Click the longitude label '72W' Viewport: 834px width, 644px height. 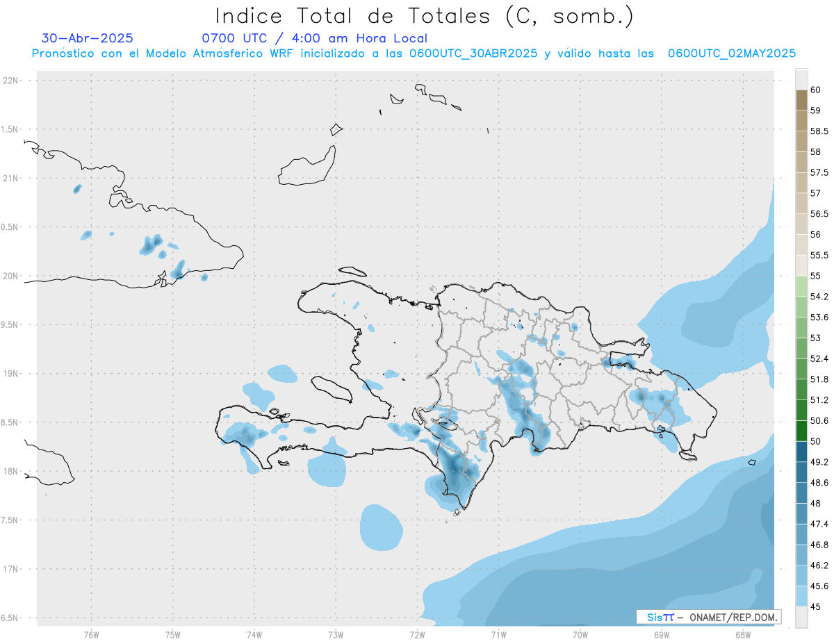(417, 635)
